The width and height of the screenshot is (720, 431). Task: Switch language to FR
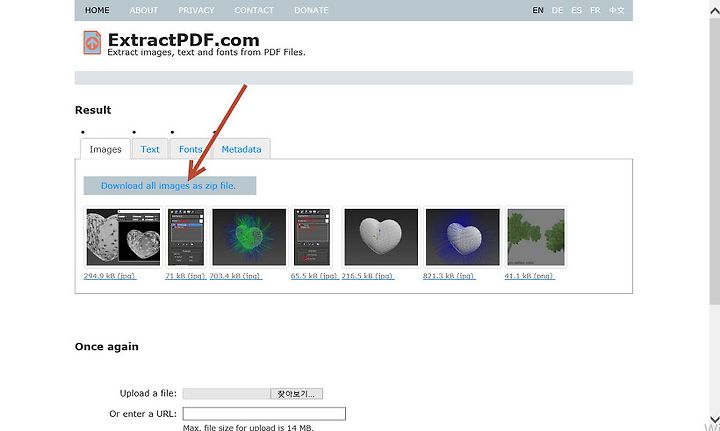click(x=595, y=10)
